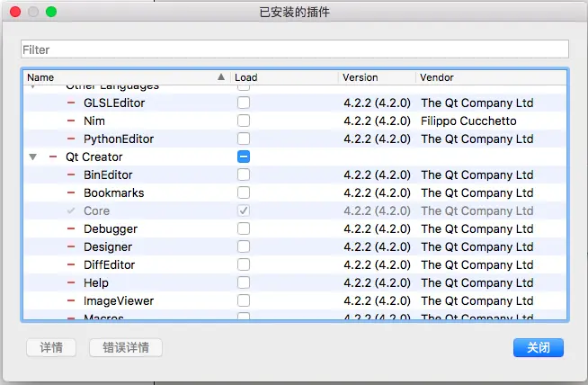
Task: Enable the Debugger plugin load checkbox
Action: tap(244, 228)
